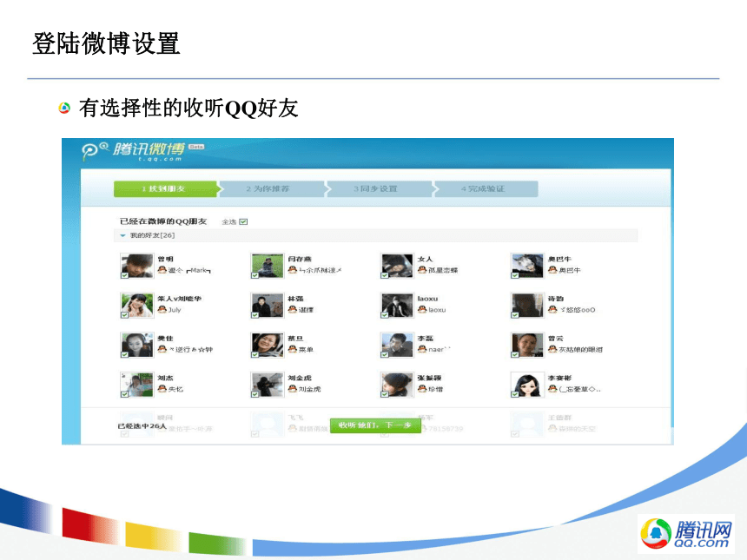Click the 腾讯微博 logo in the header

point(143,151)
